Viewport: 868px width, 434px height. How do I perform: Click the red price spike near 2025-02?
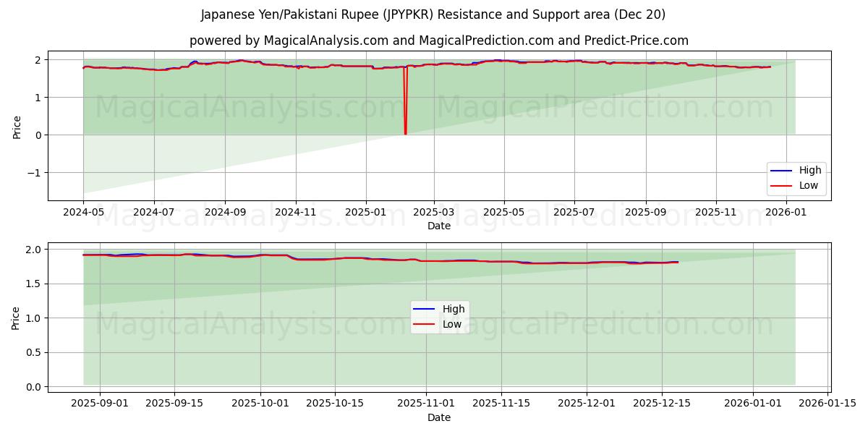coord(405,101)
